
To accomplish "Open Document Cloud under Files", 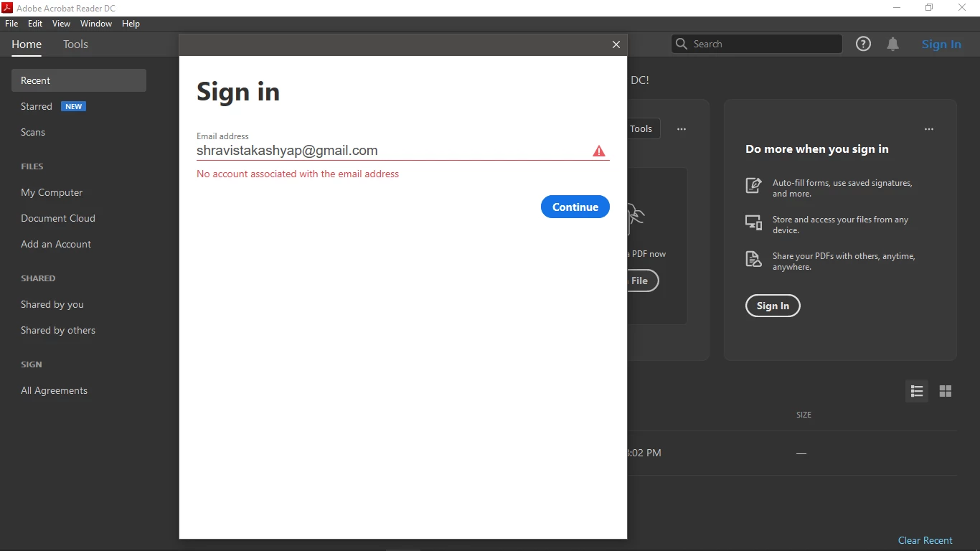I will pos(58,218).
